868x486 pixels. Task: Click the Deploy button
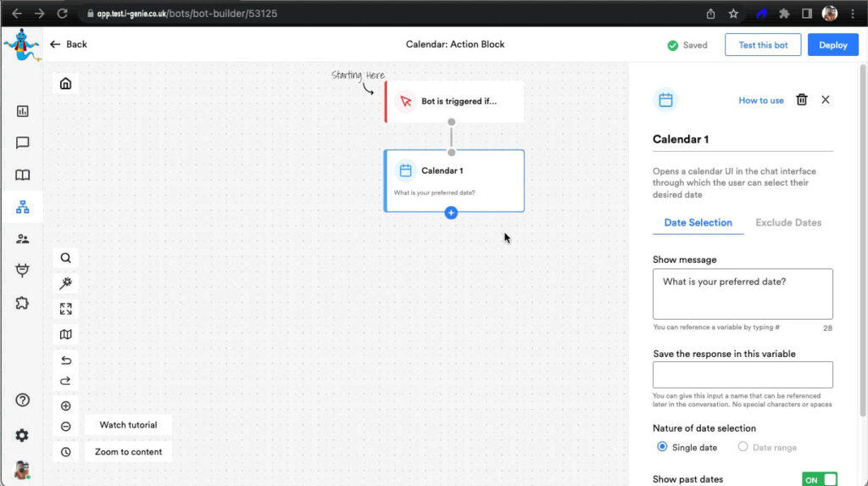point(832,45)
